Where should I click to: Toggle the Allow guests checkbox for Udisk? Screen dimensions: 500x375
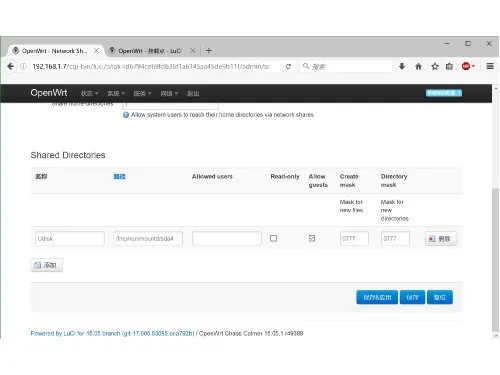coord(312,238)
